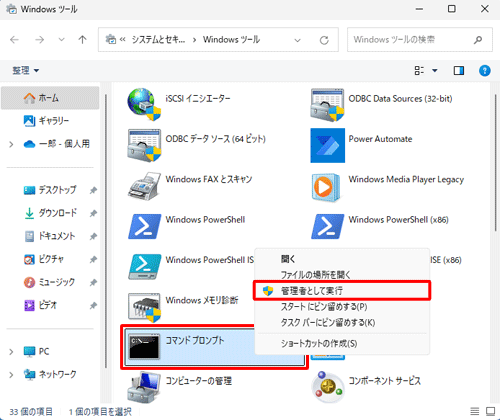Select ギャラリー in the navigation pane
The height and width of the screenshot is (420, 500).
50,121
